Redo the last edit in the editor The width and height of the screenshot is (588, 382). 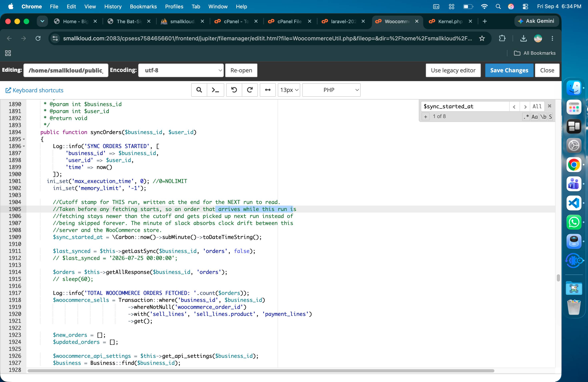(x=250, y=90)
